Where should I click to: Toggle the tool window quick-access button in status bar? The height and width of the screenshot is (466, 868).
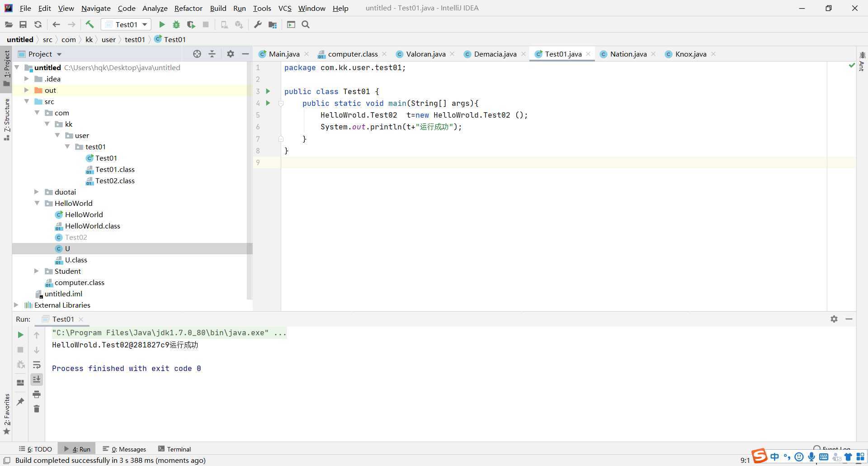7,460
